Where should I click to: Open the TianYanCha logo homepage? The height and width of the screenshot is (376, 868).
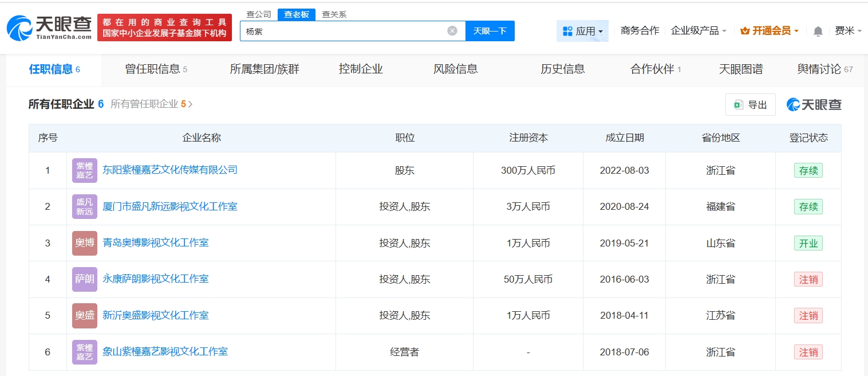[49, 28]
